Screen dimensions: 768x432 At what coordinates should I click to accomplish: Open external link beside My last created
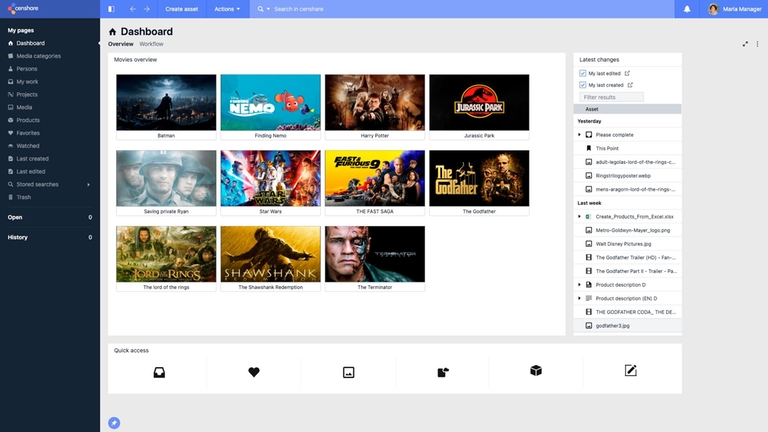(x=630, y=85)
